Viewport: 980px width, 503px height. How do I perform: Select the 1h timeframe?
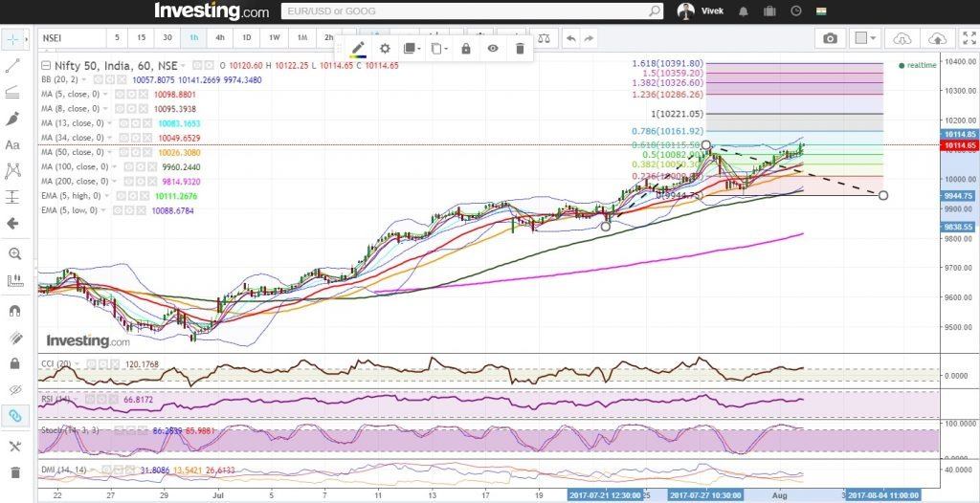(193, 38)
